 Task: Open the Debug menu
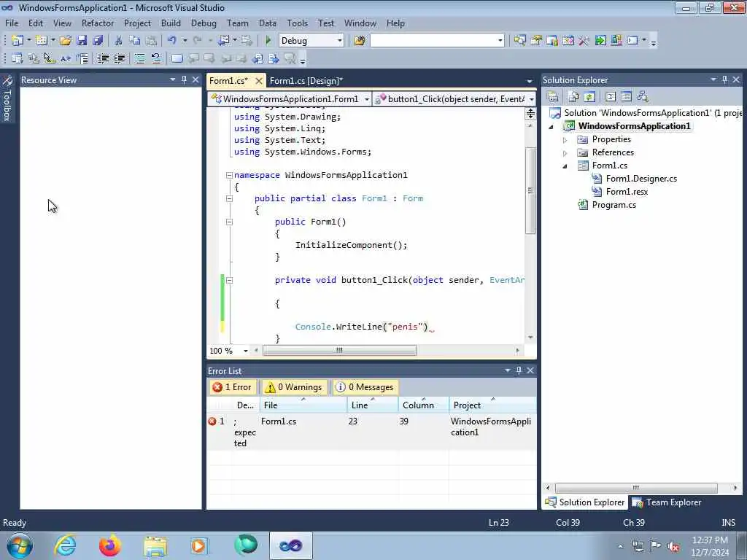tap(204, 23)
